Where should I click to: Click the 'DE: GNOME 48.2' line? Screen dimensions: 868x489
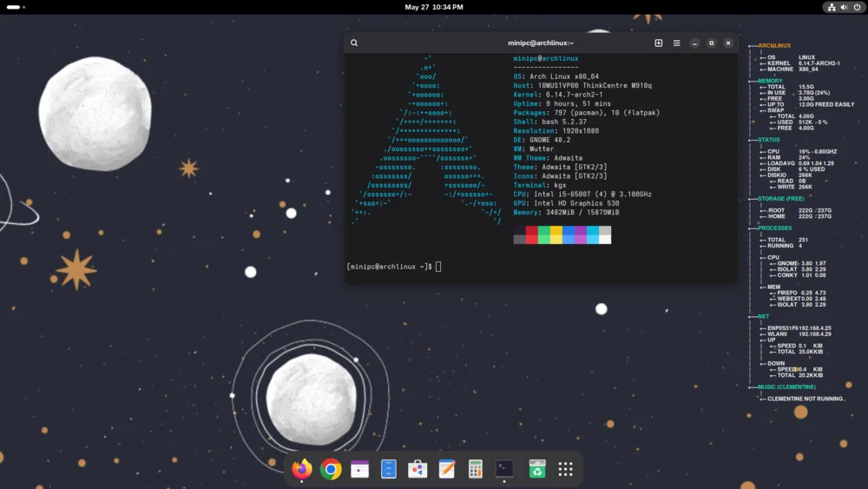(542, 140)
